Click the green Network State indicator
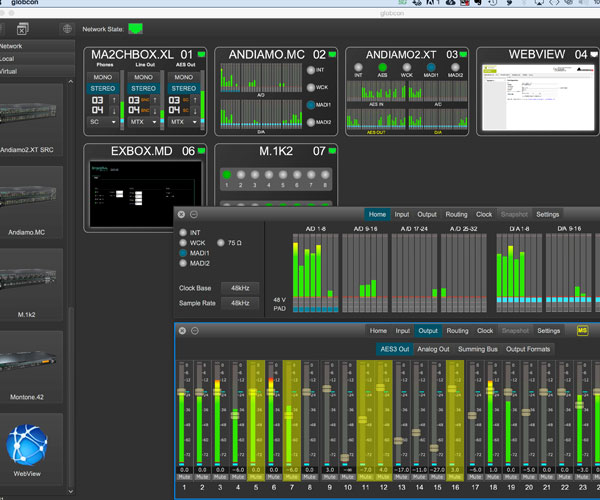Viewport: 600px width, 500px height. click(135, 29)
